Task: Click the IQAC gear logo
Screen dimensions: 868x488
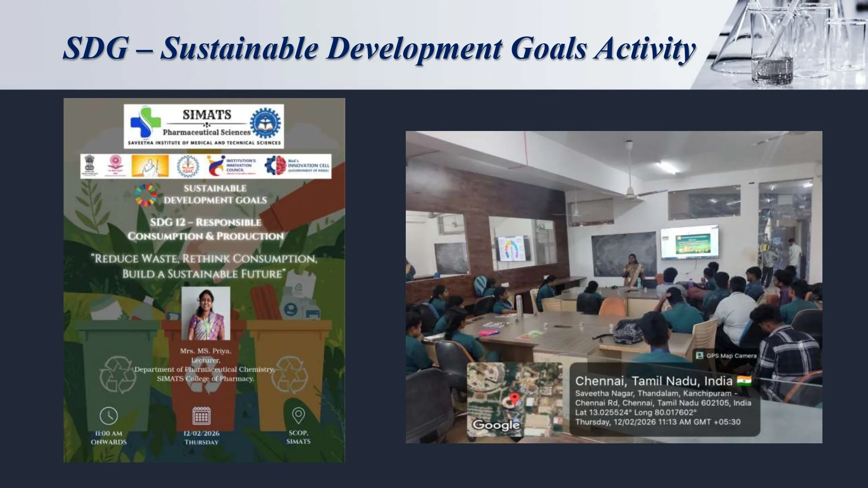Action: pos(187,167)
